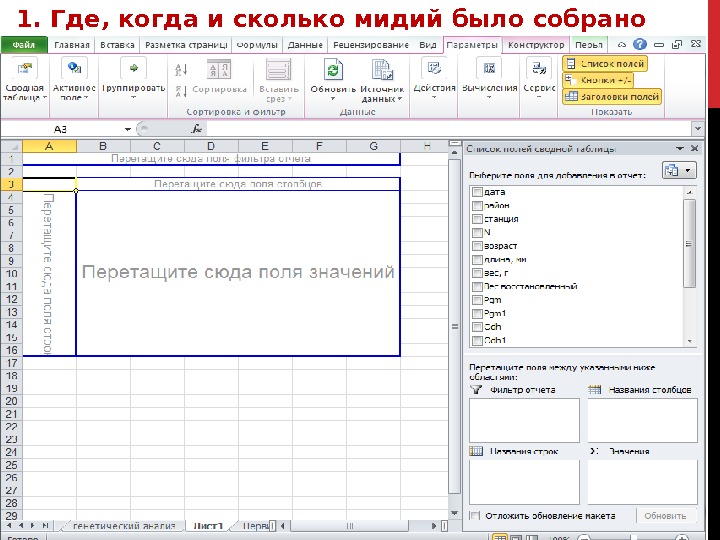Toggle the Заголовки полей button
Screen dimensions: 720x540
pyautogui.click(x=612, y=96)
